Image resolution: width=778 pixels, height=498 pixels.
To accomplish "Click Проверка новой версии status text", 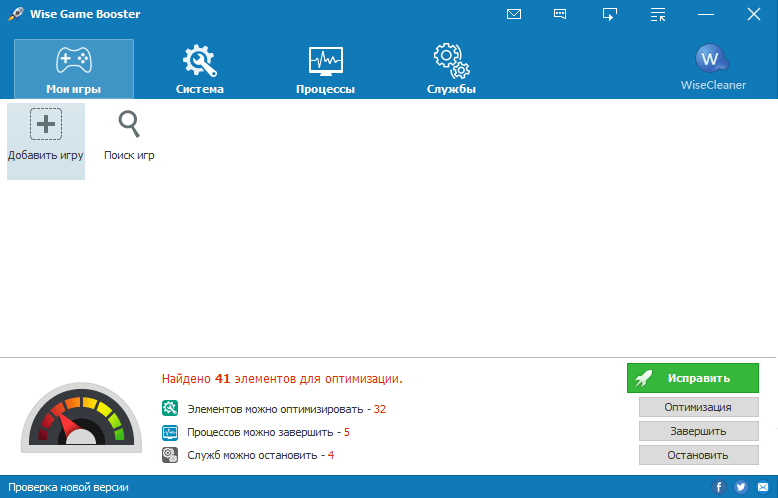I will (x=68, y=487).
